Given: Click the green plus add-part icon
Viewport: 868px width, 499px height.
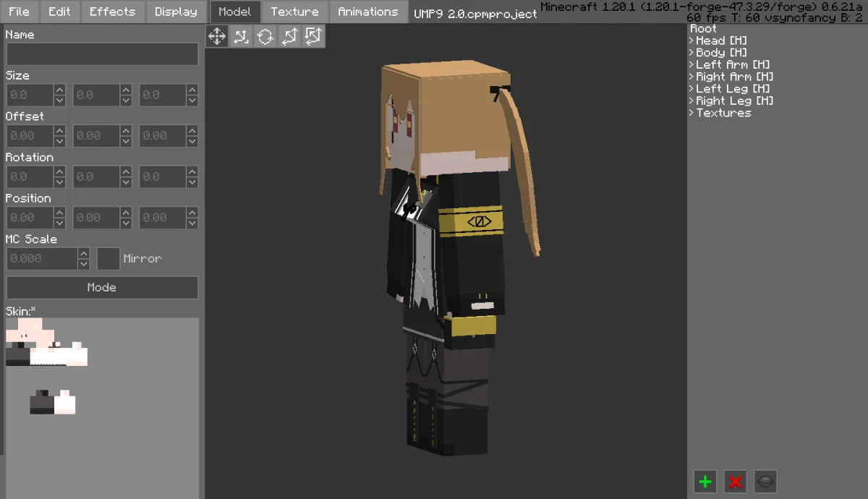Looking at the screenshot, I should [705, 482].
